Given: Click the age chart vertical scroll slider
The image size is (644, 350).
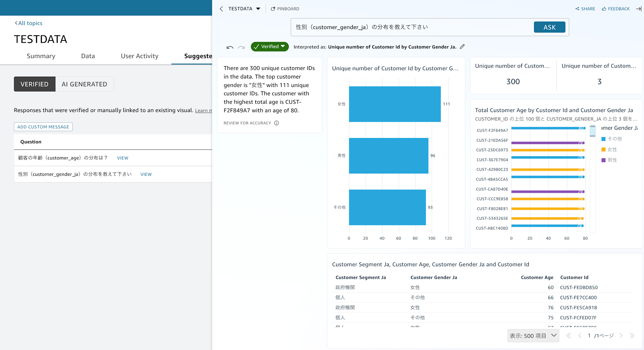Looking at the screenshot, I should (x=592, y=131).
